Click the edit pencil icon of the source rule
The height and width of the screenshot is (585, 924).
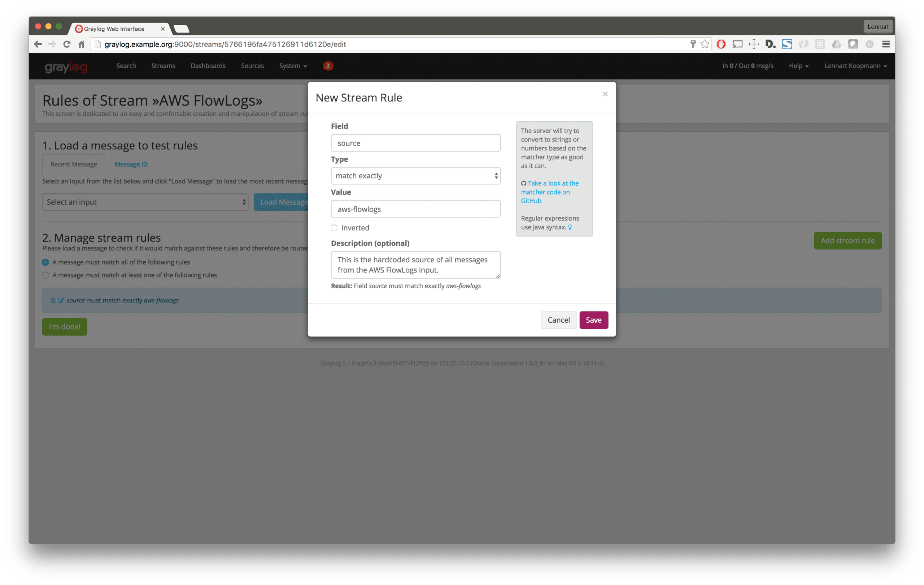coord(61,300)
